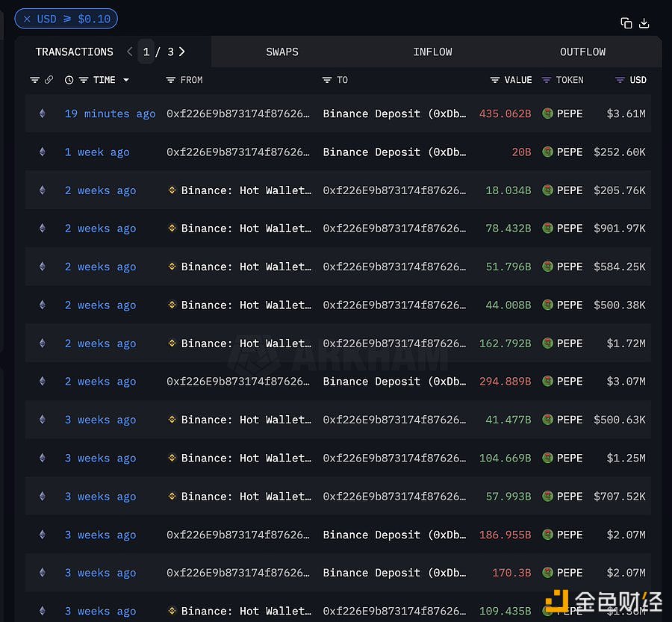Go to next transactions page arrow
This screenshot has width=672, height=622.
182,52
